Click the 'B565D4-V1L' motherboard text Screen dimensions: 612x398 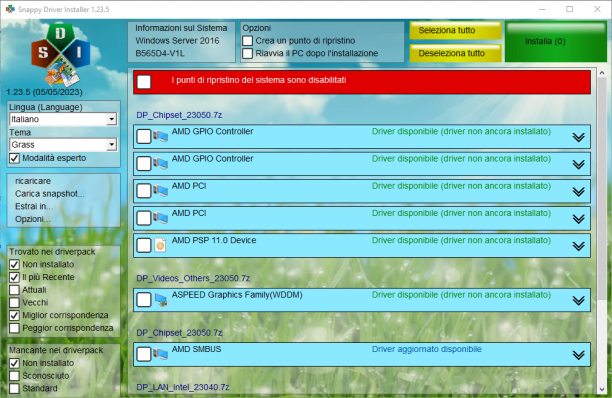tap(160, 53)
